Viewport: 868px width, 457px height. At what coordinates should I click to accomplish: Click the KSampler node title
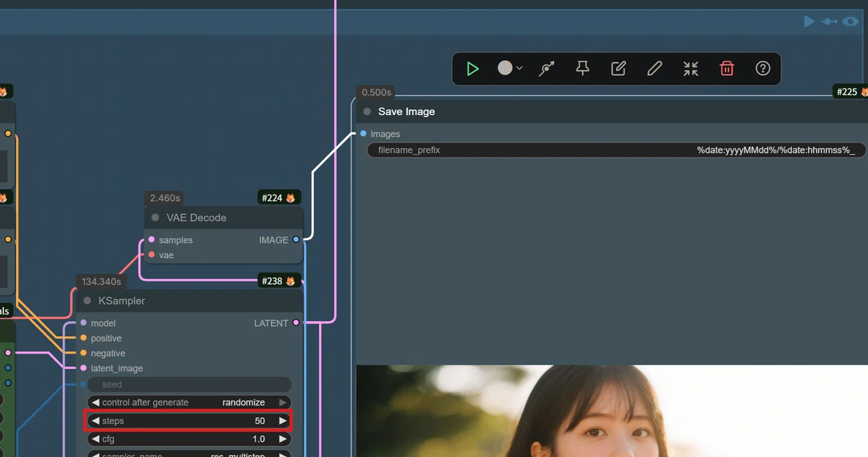click(122, 301)
